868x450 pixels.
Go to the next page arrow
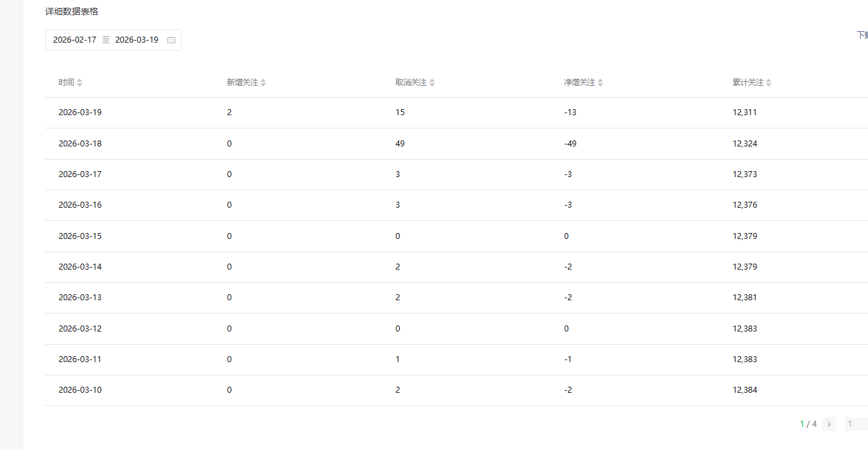829,424
